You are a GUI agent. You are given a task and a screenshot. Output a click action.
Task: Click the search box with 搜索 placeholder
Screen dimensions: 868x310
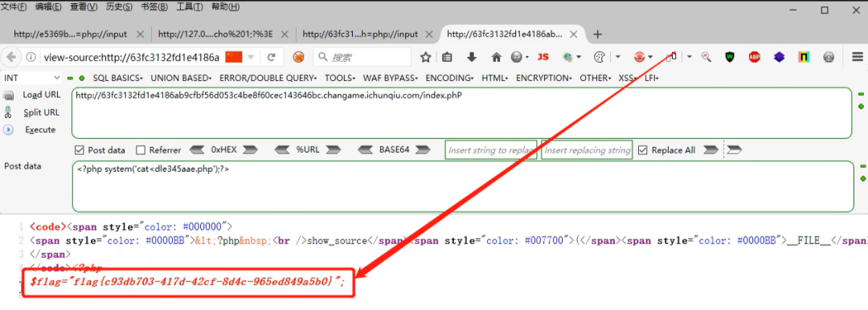point(362,57)
